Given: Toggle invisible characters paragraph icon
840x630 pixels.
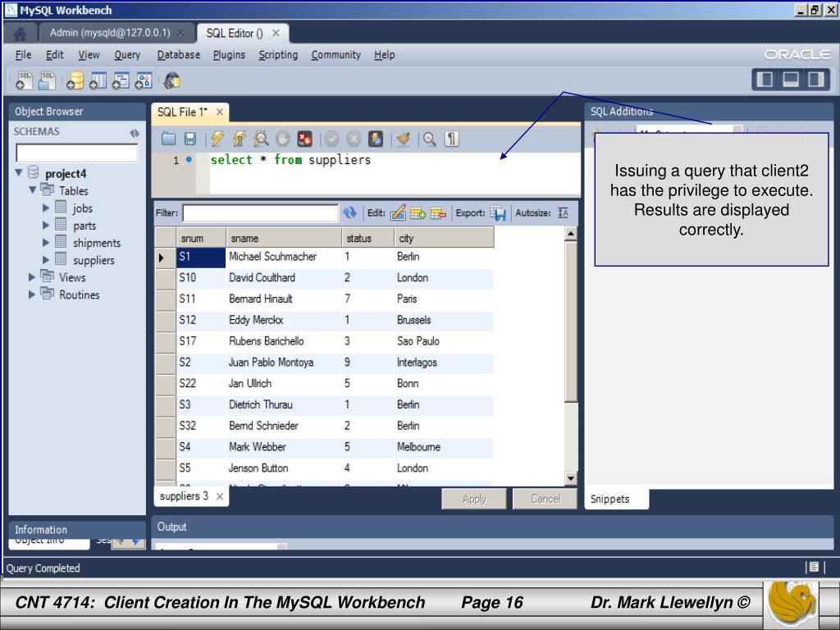Looking at the screenshot, I should [452, 139].
